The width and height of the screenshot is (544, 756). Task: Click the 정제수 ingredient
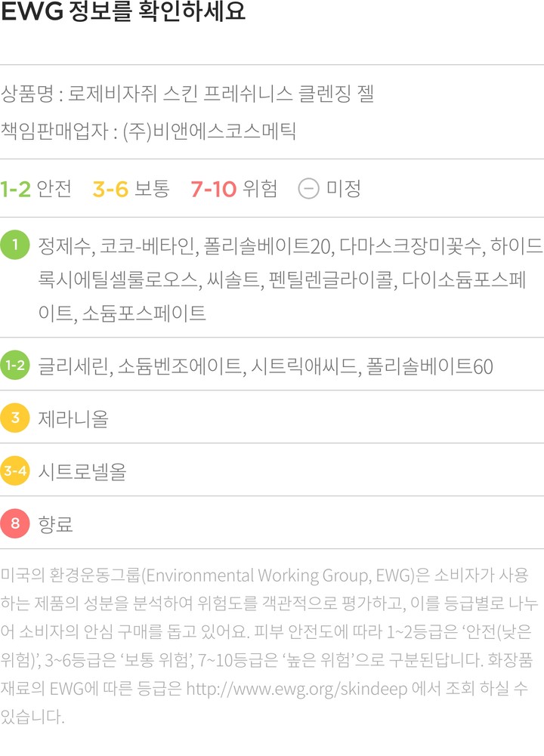coord(63,246)
